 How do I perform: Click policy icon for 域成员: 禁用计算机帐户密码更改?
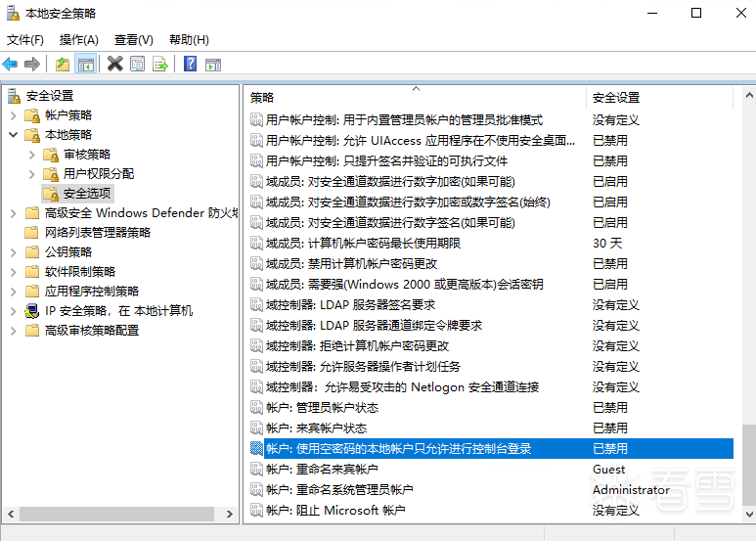coord(256,264)
